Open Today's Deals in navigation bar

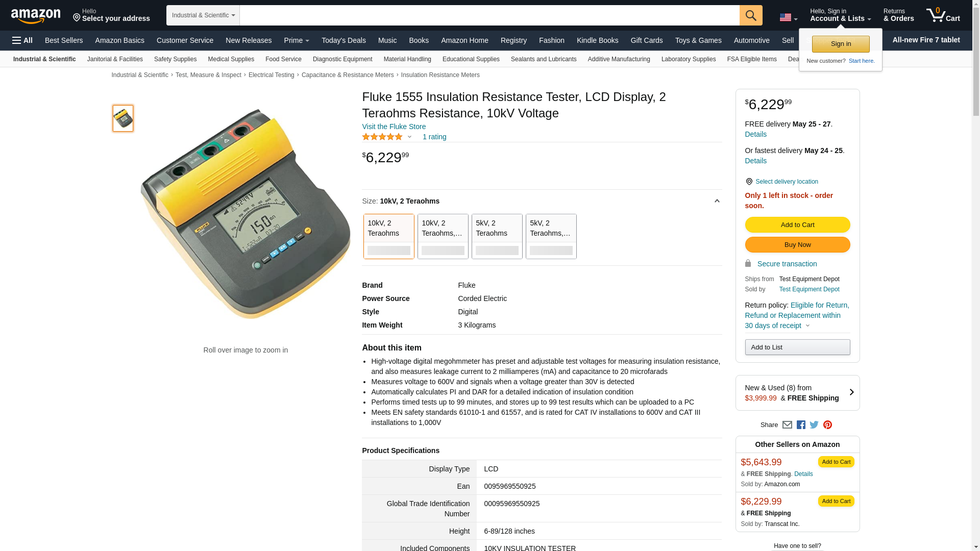pyautogui.click(x=343, y=40)
